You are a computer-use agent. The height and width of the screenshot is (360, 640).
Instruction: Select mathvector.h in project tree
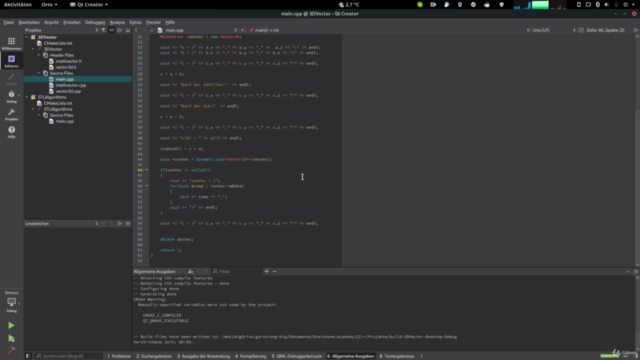point(69,61)
